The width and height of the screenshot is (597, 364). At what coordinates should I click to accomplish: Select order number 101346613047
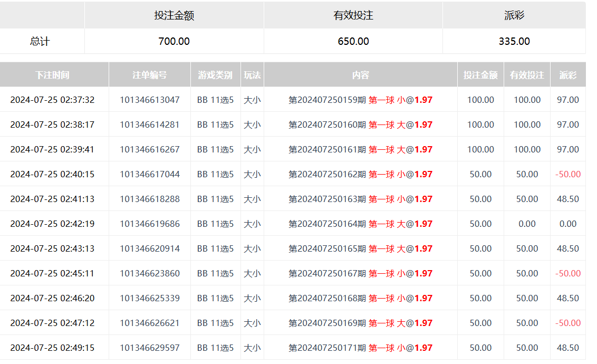tap(149, 100)
